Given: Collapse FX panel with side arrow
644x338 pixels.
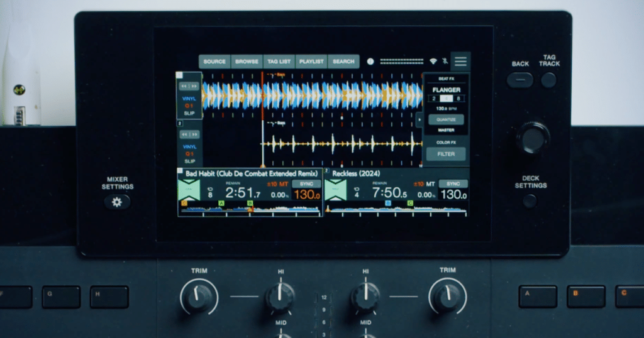Looking at the screenshot, I should point(419,120).
